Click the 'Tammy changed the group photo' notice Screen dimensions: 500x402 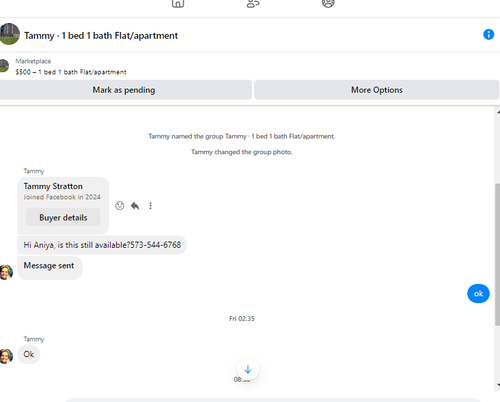click(x=242, y=152)
